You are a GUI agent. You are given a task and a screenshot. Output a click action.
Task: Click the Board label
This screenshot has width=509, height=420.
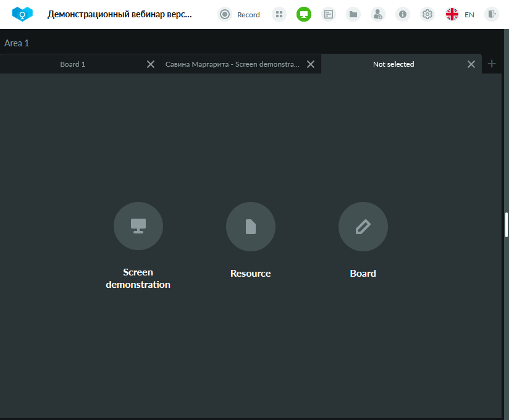[363, 273]
